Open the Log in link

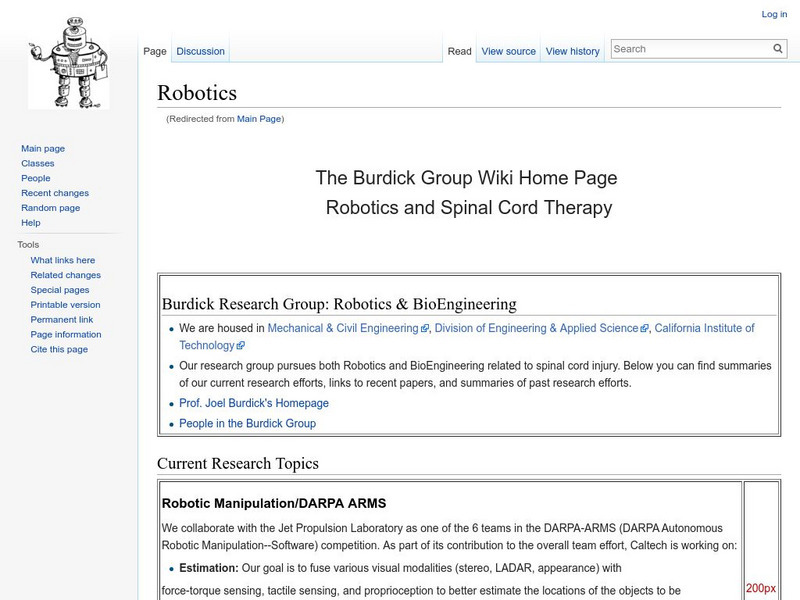click(774, 14)
